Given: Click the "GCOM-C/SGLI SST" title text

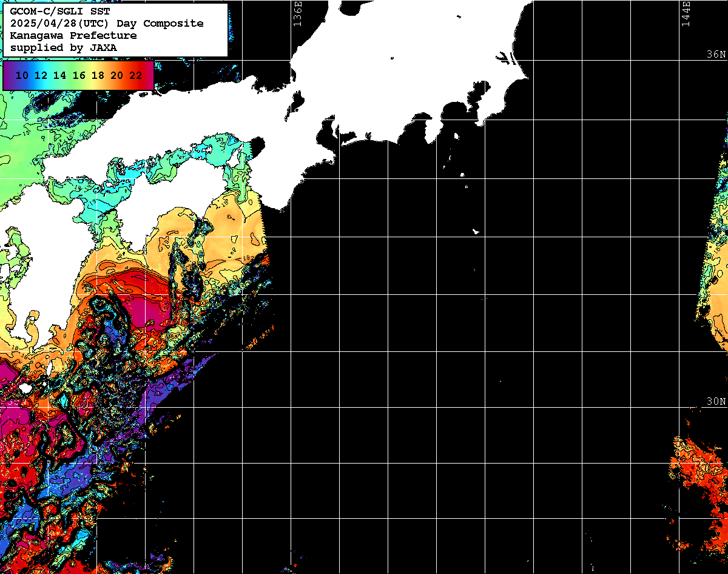Looking at the screenshot, I should coord(59,12).
